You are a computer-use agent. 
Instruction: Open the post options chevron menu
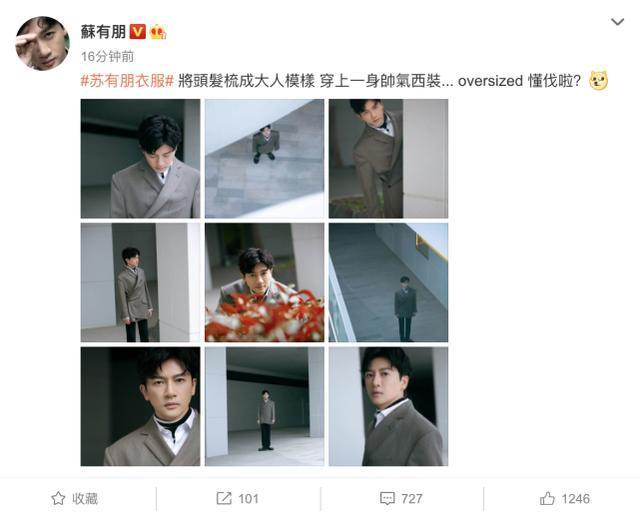tap(618, 22)
